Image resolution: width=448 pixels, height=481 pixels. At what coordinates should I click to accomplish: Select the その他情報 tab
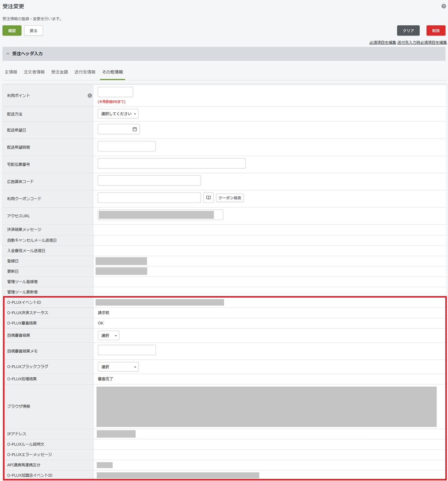click(113, 72)
